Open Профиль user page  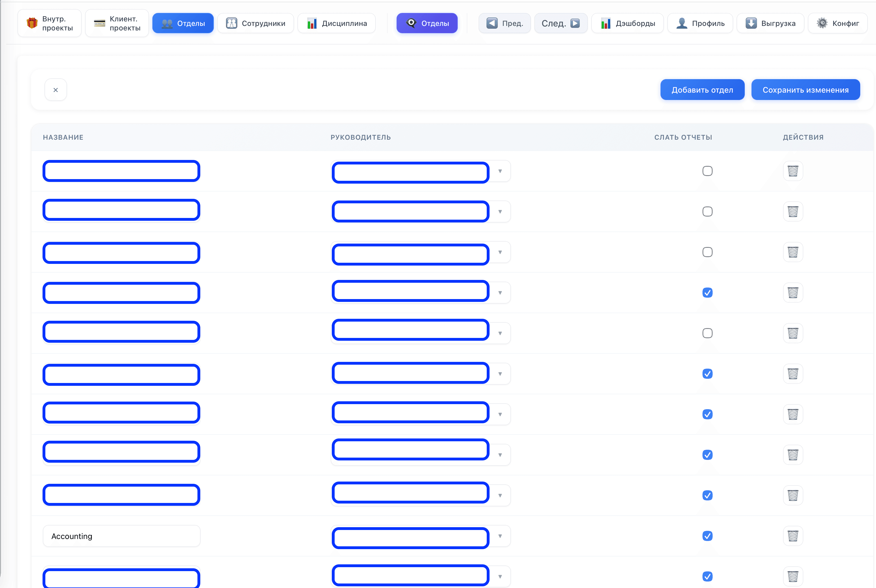(700, 23)
